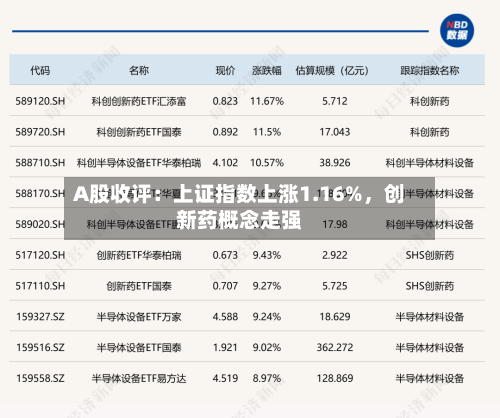This screenshot has width=500, height=418.
Task: Click 半导体材料设备 in the 159558.SZ row
Action: point(430,378)
